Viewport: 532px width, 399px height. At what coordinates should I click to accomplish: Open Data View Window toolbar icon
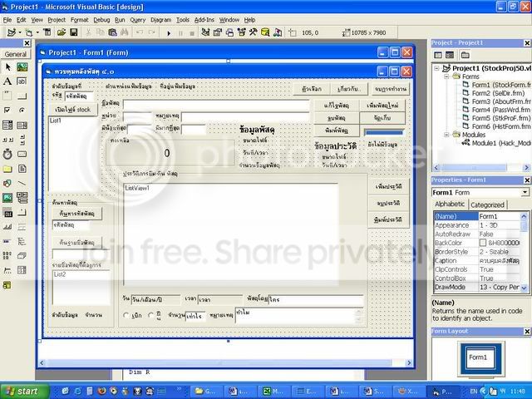(265, 32)
